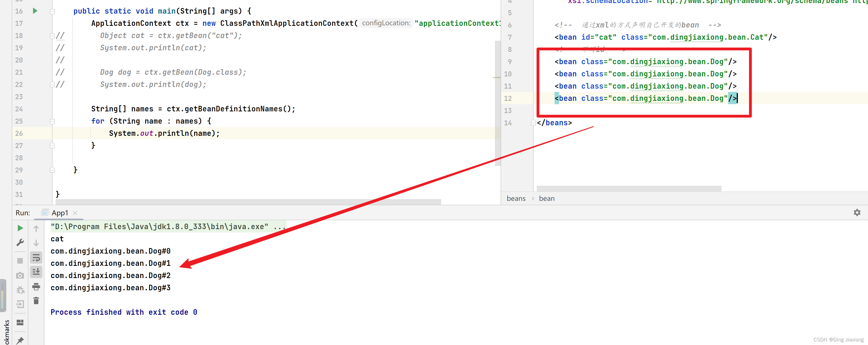Collapse the main method fold on line 16

coord(52,11)
